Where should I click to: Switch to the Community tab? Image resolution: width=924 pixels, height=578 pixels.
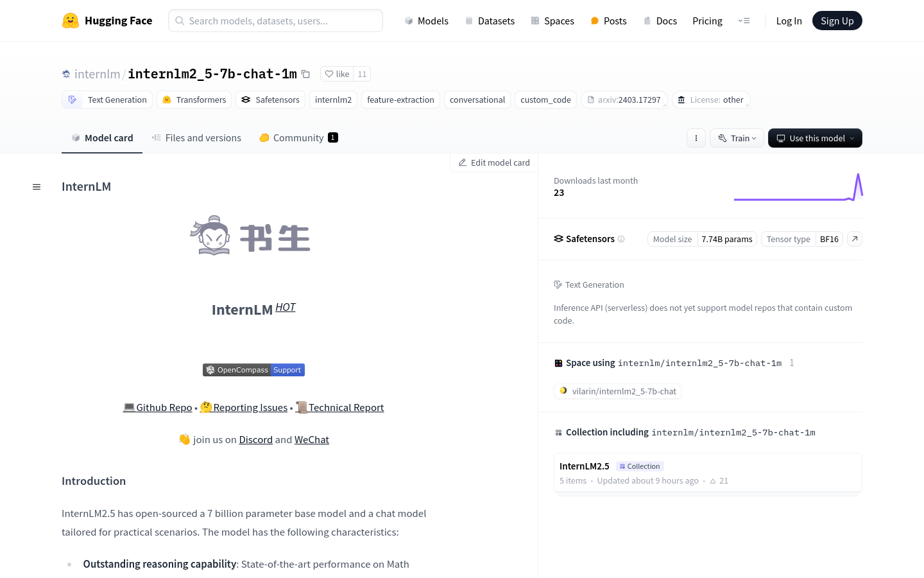(298, 137)
